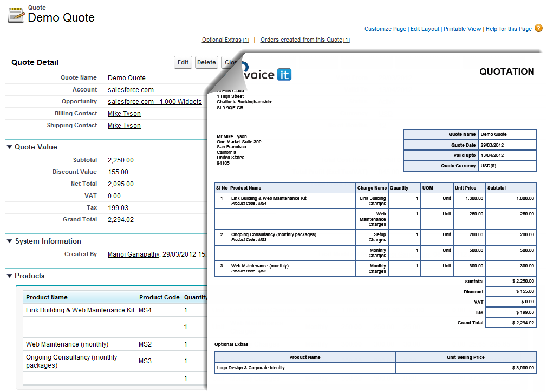Viewport: 547px width, 392px height.
Task: Click the Tax value 199.03 in Quote Value
Action: pos(118,207)
